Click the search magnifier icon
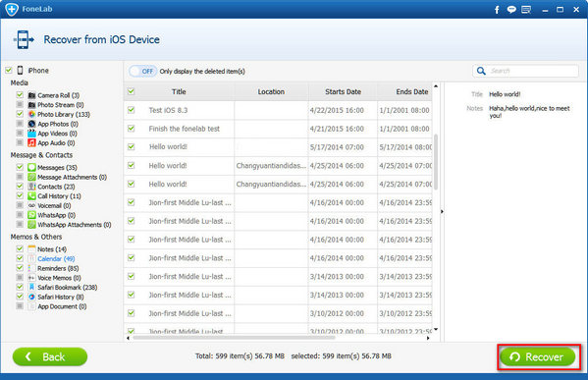Screen dimensions: 588x380 pos(481,71)
